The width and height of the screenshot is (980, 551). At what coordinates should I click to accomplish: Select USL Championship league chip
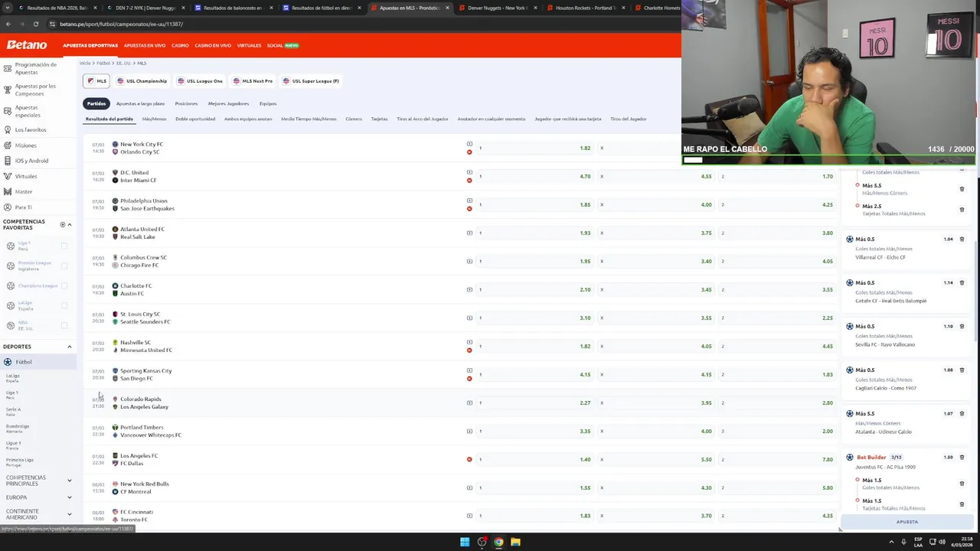[x=142, y=81]
